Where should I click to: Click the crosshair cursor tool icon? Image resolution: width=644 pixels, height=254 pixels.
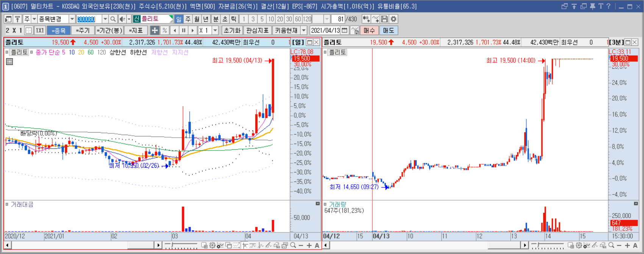point(155,30)
